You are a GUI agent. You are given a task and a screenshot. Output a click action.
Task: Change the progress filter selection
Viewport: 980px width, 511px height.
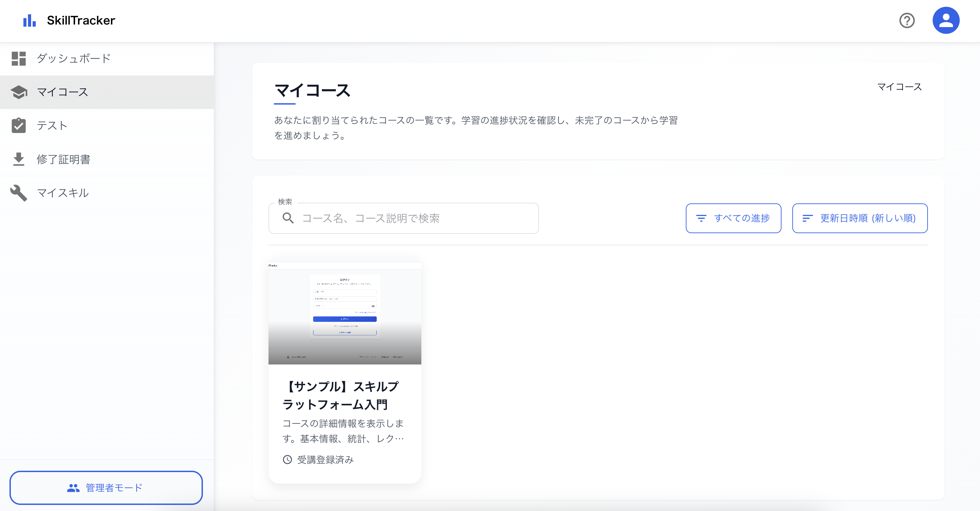pos(733,218)
